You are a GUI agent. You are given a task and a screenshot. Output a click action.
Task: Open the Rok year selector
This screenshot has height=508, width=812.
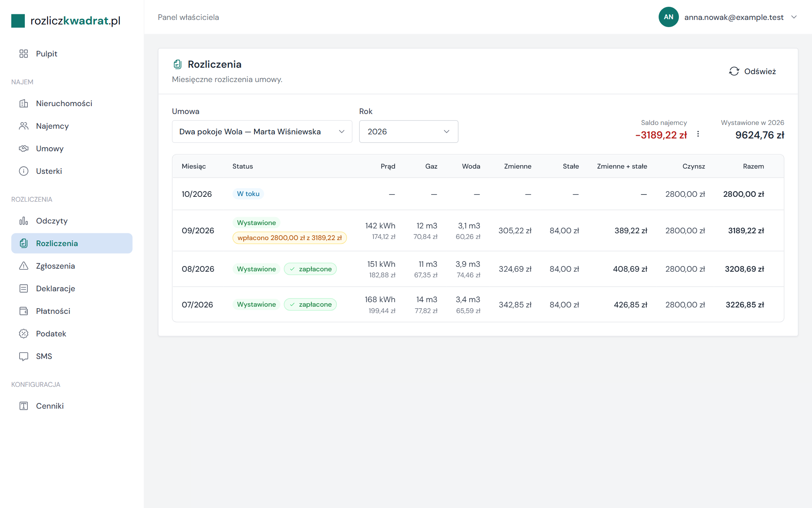[x=409, y=132]
